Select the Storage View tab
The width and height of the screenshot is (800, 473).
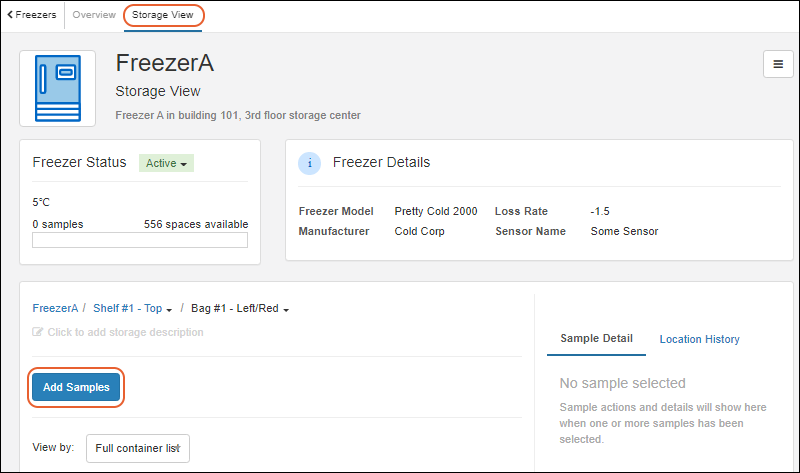tap(164, 15)
